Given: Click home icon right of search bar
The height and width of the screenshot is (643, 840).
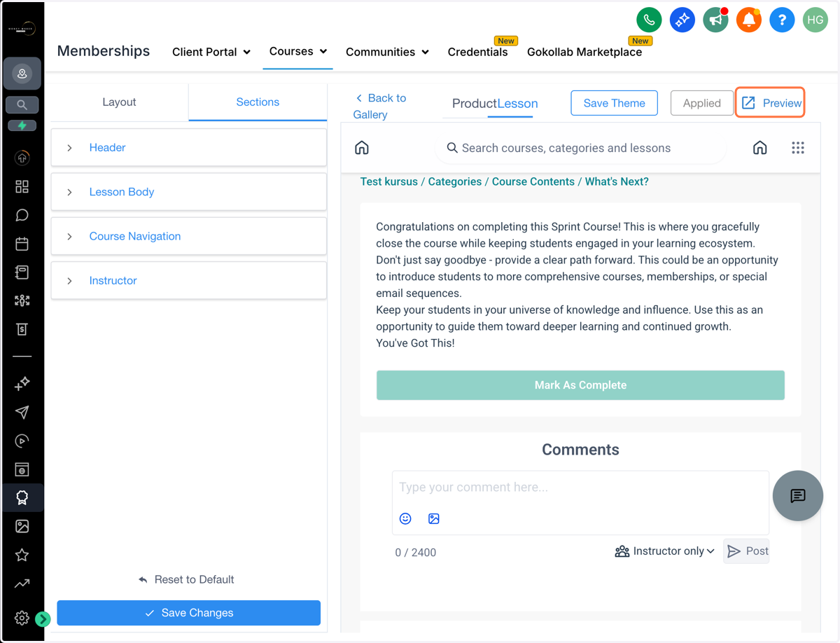Looking at the screenshot, I should (760, 148).
